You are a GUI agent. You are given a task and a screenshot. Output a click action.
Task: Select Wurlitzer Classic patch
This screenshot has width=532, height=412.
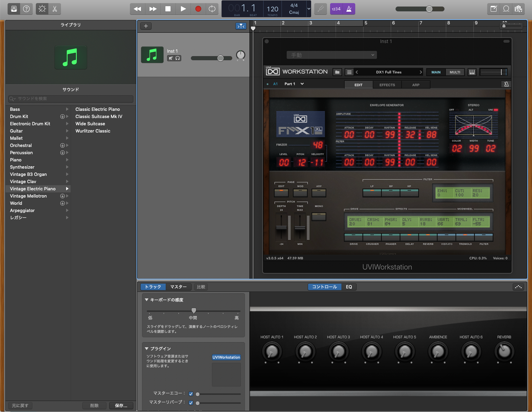point(93,131)
